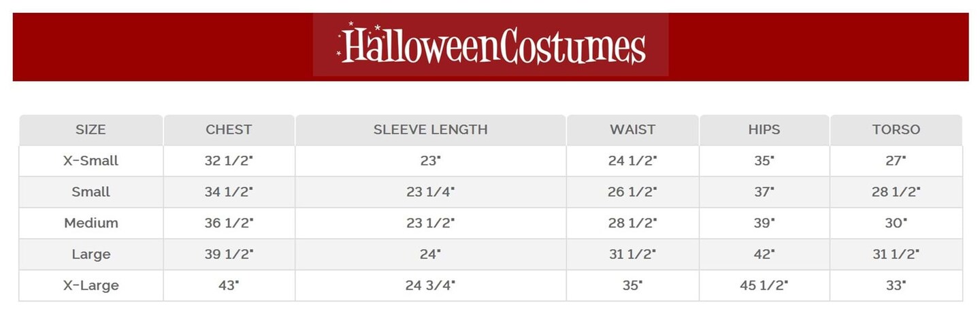Click the SLEEVE LENGTH column header
The image size is (980, 320).
point(430,129)
